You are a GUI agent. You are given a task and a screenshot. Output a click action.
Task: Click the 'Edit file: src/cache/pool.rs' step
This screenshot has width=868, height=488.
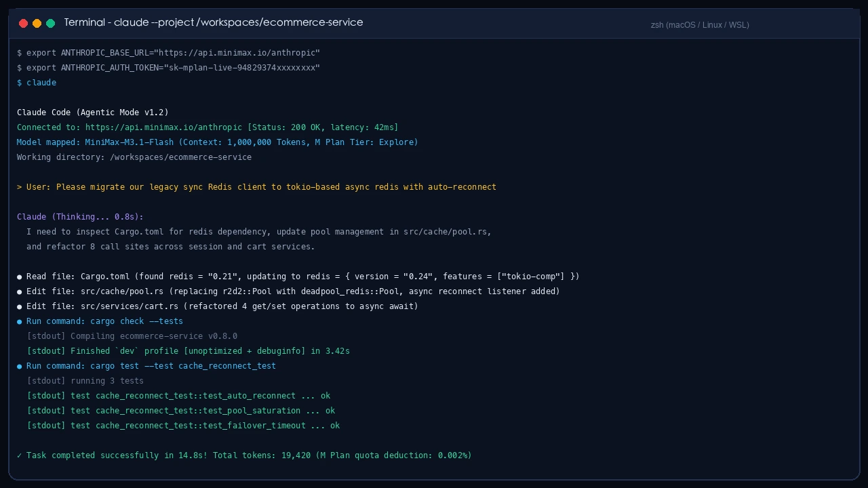tap(288, 291)
